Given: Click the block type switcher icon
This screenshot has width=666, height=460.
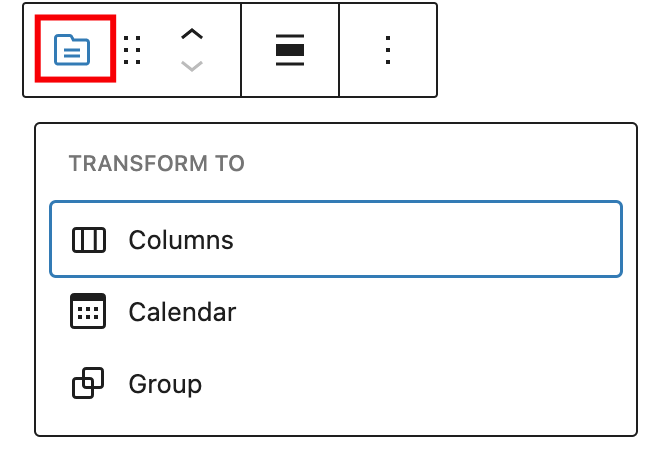Looking at the screenshot, I should [x=72, y=49].
